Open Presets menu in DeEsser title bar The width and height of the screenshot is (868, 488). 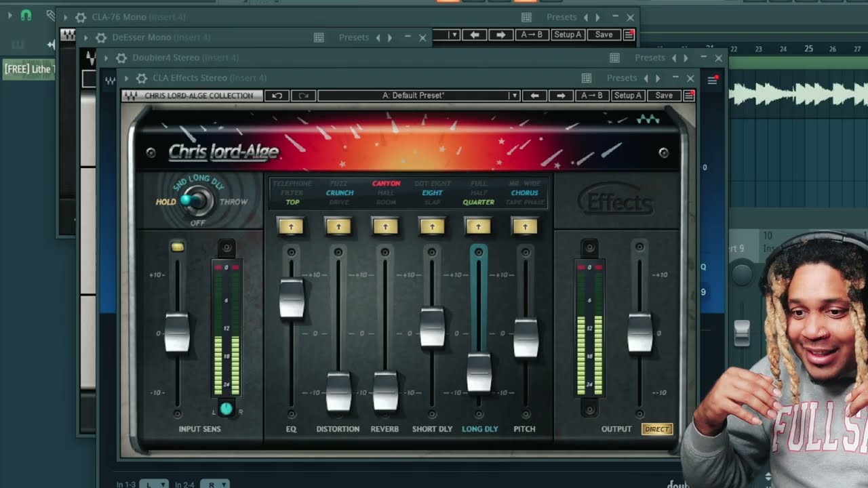point(354,37)
